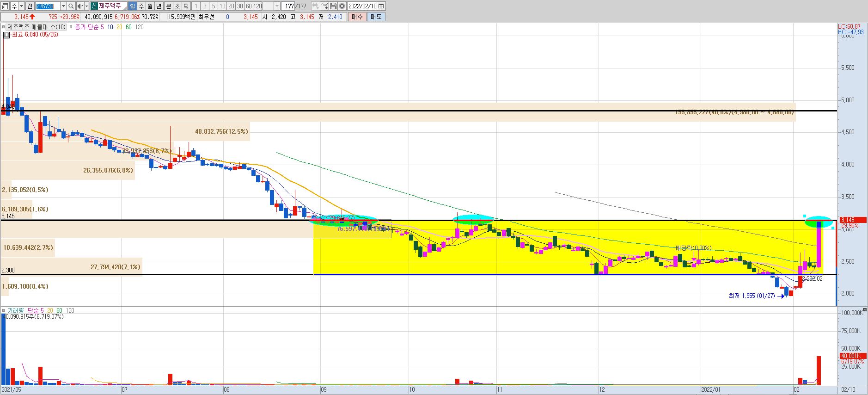Click the 02/10 date label on time axis
868x395 pixels.
coord(848,390)
